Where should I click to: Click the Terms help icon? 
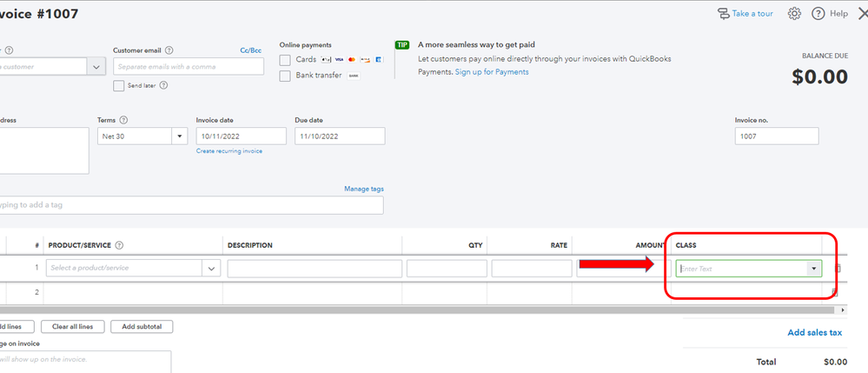(x=123, y=120)
